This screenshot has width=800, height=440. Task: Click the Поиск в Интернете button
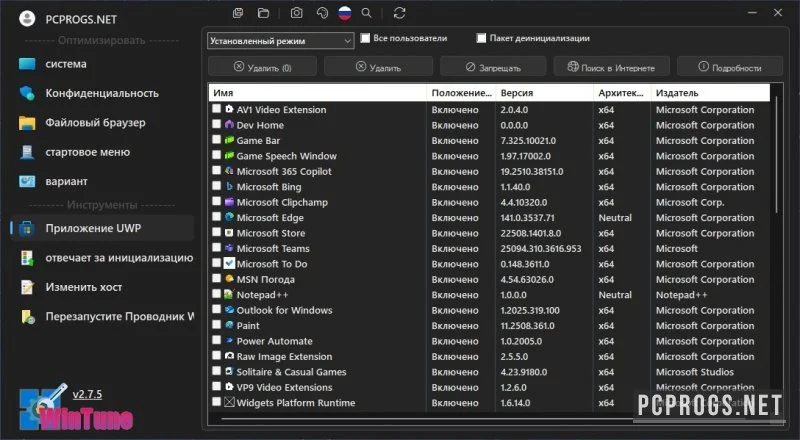(x=611, y=67)
